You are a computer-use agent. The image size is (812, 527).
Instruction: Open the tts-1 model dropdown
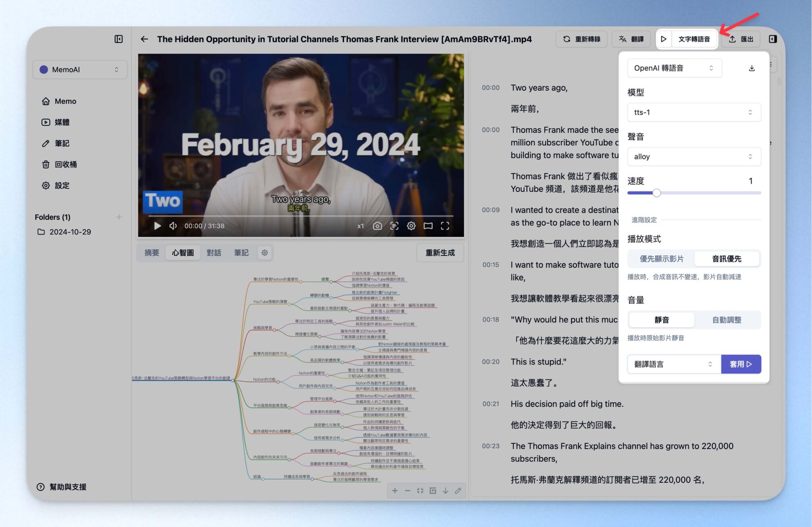[694, 112]
